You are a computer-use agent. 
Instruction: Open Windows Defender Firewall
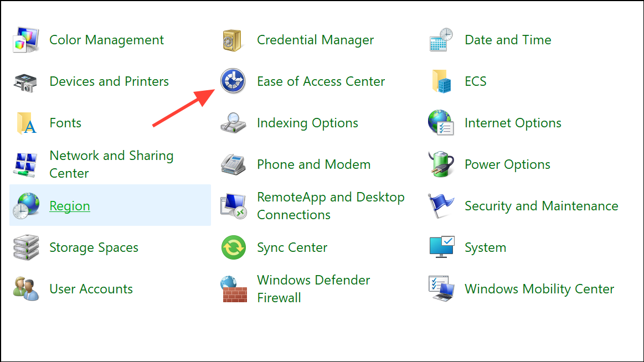313,288
